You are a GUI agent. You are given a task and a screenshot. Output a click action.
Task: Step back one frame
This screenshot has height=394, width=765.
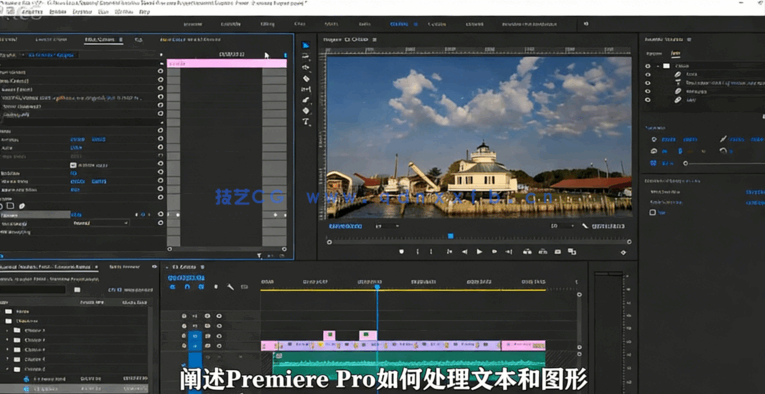[x=464, y=252]
